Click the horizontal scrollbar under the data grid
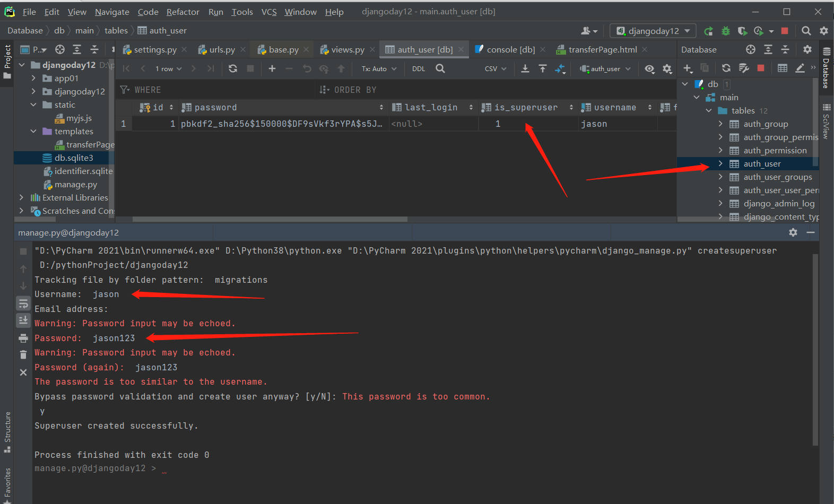 (270, 219)
